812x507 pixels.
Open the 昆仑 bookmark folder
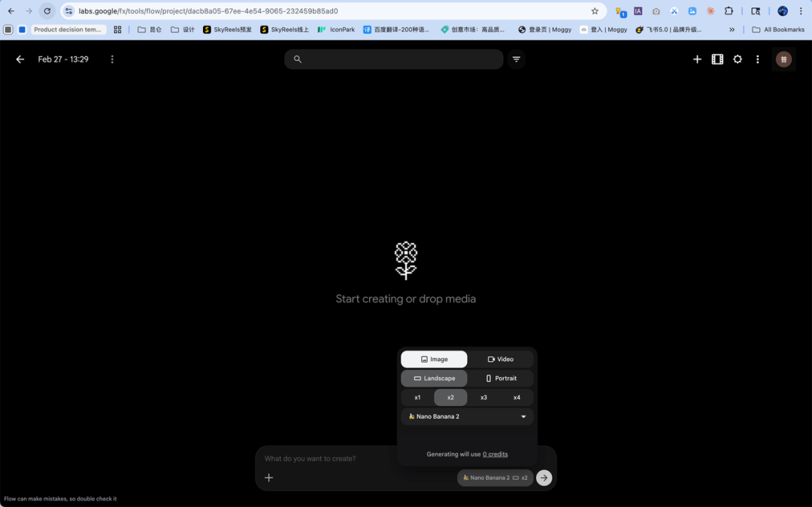point(150,29)
